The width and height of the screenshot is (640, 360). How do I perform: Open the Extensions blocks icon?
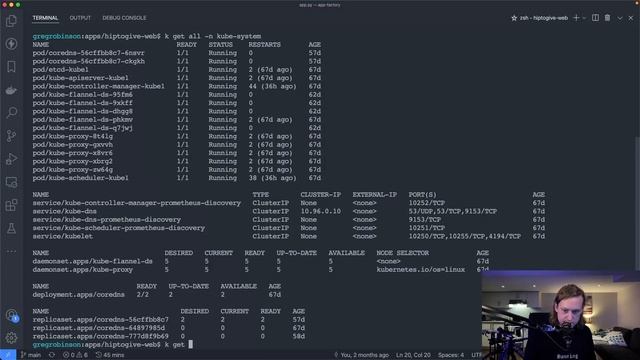[x=11, y=205]
